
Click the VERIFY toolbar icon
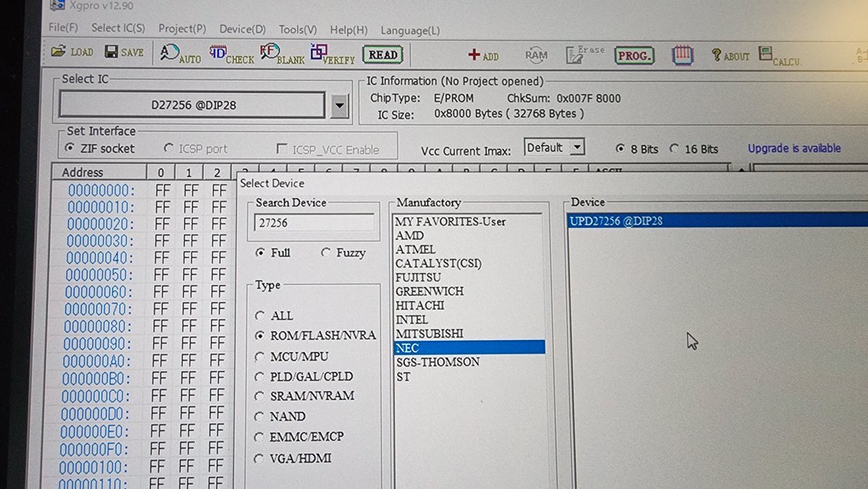click(x=333, y=54)
